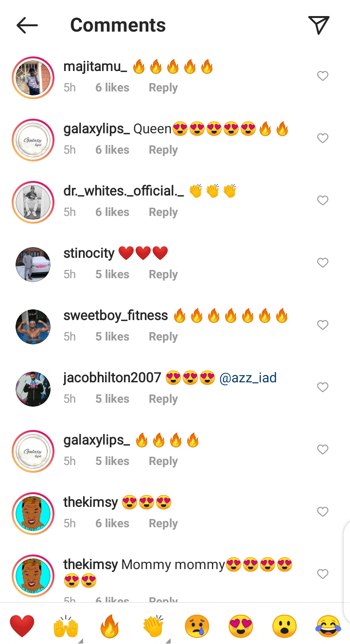Like majitamu_'s comment with heart
The width and height of the screenshot is (350, 644).
coord(323,76)
